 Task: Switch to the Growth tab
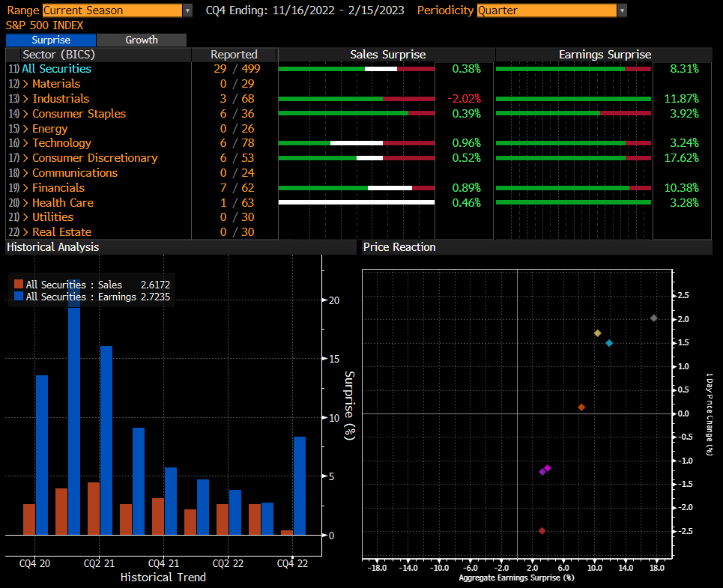click(x=142, y=40)
